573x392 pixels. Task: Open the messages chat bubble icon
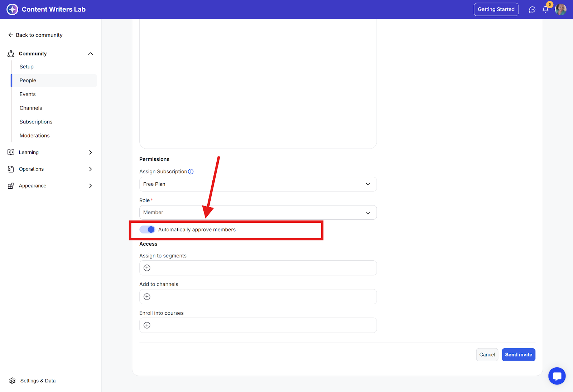532,10
